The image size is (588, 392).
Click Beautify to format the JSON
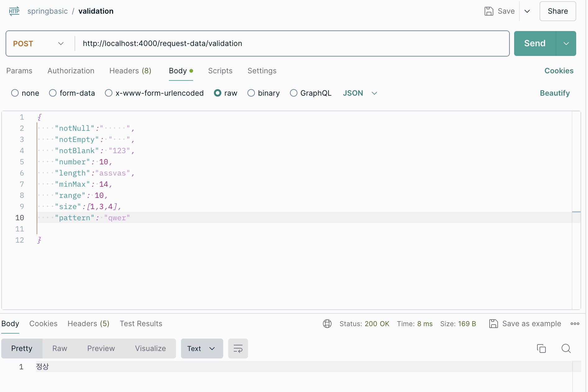tap(555, 93)
